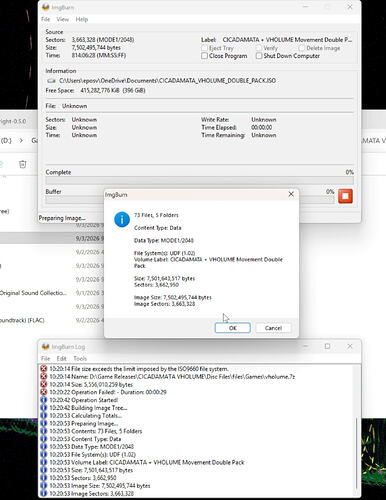
Task: Click the error icon beside Size 5,556,010,259 bytes
Action: 44,384
